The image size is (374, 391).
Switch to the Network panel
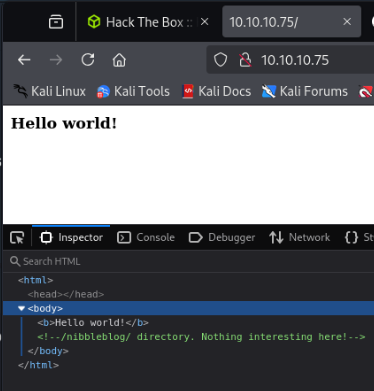click(299, 237)
